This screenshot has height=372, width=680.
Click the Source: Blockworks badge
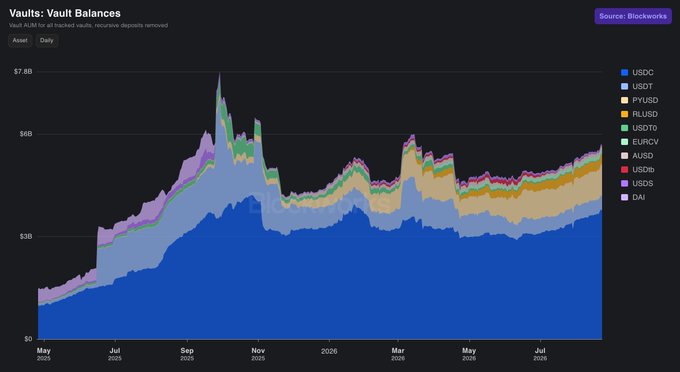pyautogui.click(x=633, y=16)
